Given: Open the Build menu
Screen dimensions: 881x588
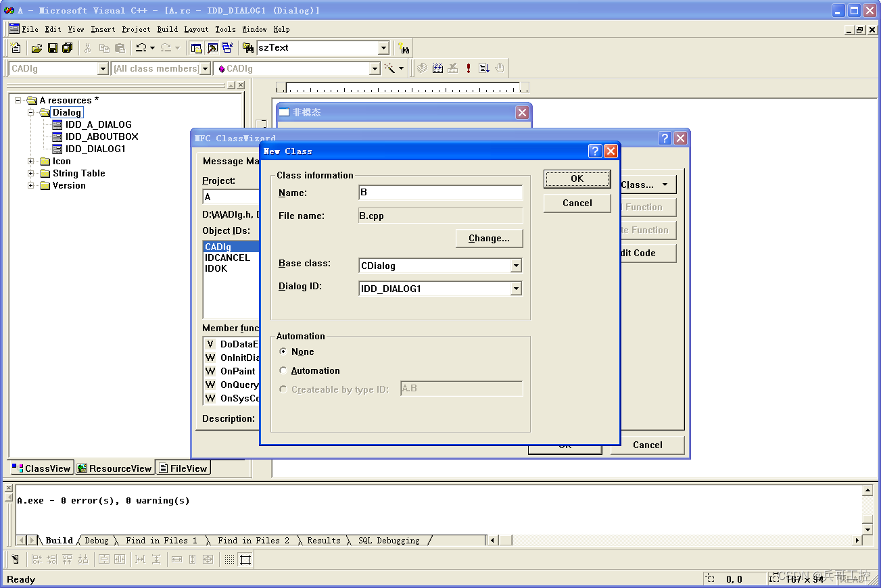Looking at the screenshot, I should 167,29.
